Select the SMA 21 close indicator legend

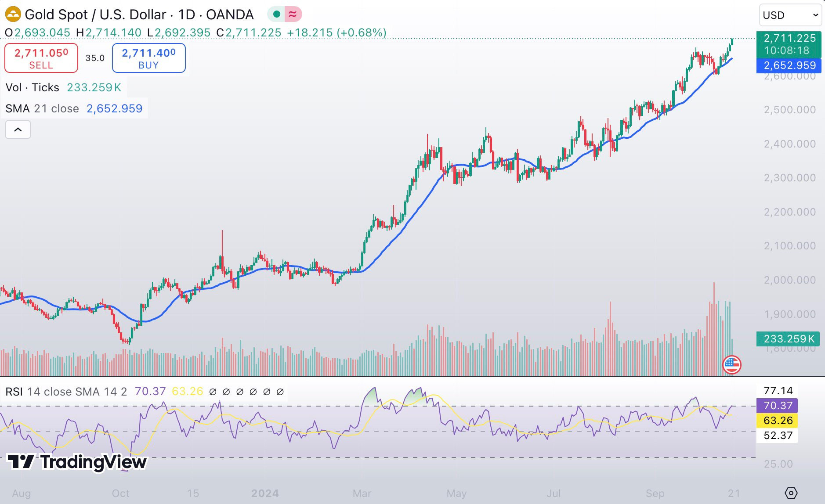point(42,108)
